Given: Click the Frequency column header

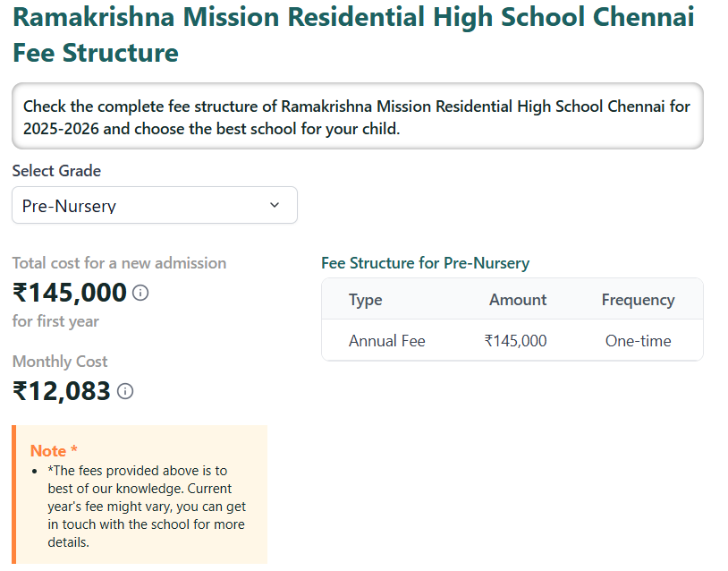Looking at the screenshot, I should (x=638, y=300).
